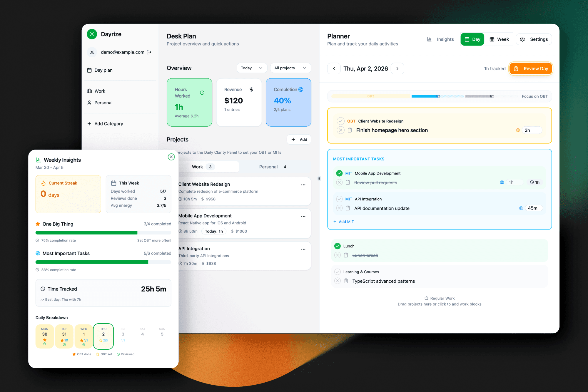Click three-dot menu on Client Website Redesign

click(303, 185)
